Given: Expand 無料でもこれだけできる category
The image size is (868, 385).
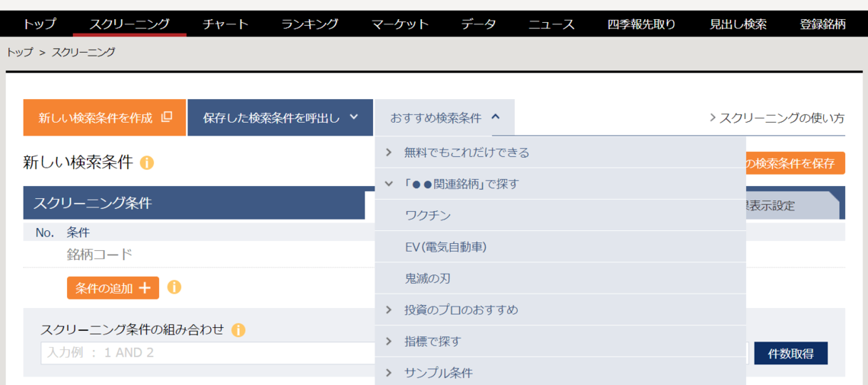Looking at the screenshot, I should click(x=466, y=152).
